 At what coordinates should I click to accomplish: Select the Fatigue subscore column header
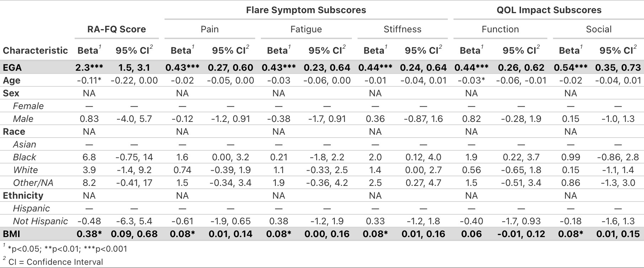pyautogui.click(x=306, y=29)
